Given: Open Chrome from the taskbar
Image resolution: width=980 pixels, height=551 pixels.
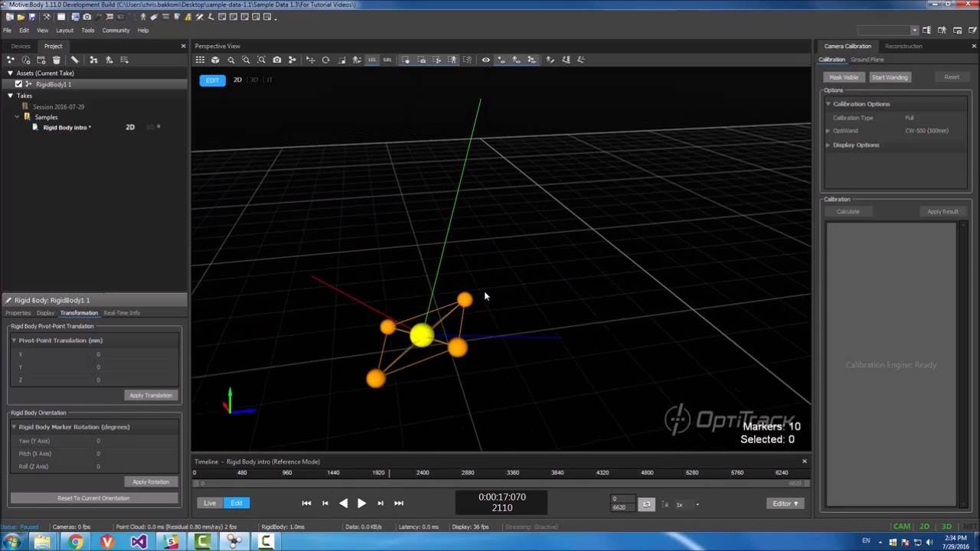Looking at the screenshot, I should coord(75,542).
